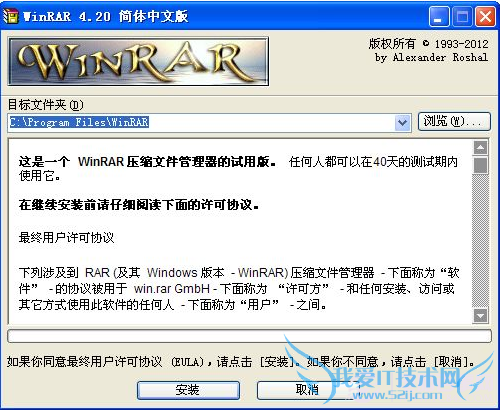Click the empty installation progress bar

click(x=249, y=336)
